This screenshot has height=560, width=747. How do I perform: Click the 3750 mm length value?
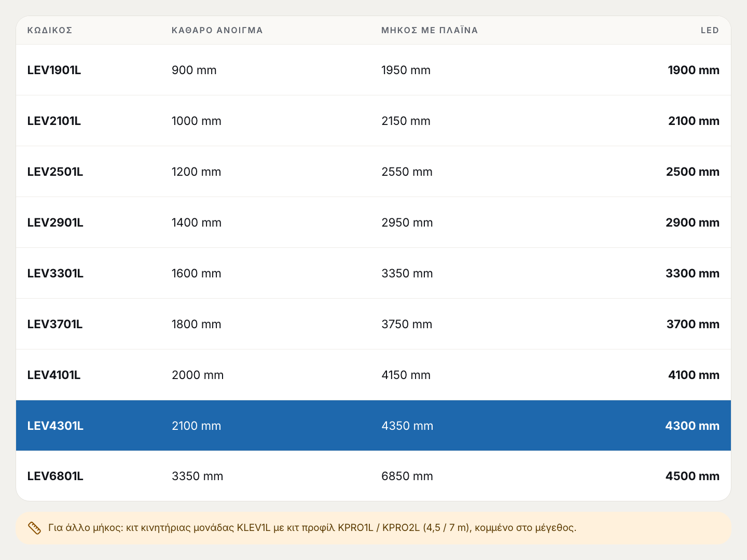[x=407, y=324]
